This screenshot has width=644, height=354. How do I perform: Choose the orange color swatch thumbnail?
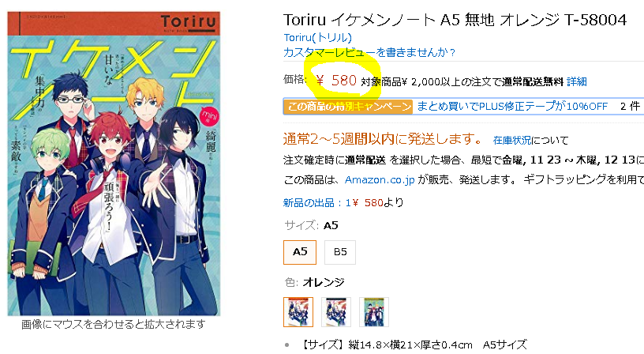click(298, 312)
